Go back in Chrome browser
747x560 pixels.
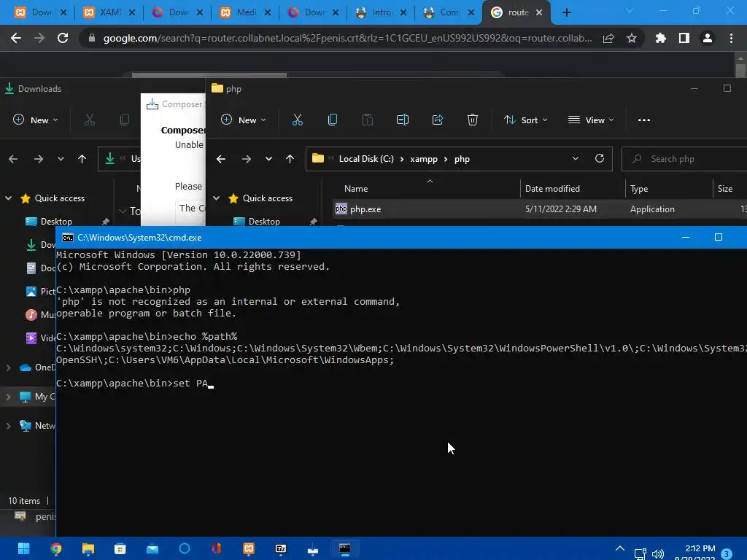point(16,38)
